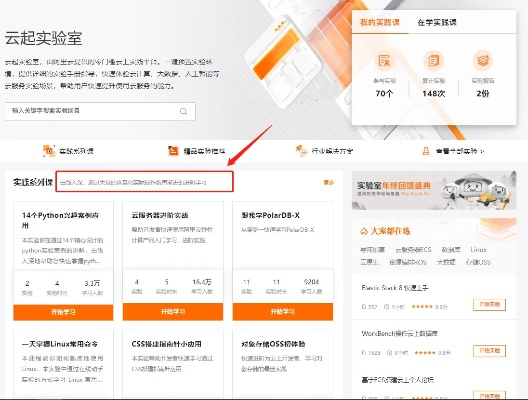Viewport: 528px width, 400px height.
Task: Click the 16.4万 learners figure
Action: click(202, 282)
